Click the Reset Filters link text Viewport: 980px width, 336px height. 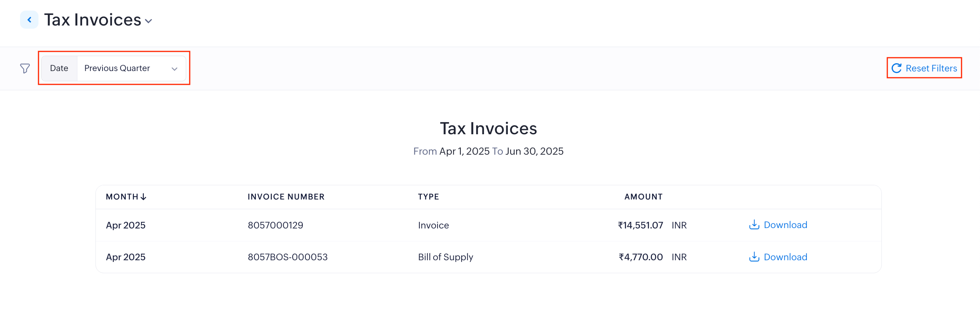coord(931,68)
